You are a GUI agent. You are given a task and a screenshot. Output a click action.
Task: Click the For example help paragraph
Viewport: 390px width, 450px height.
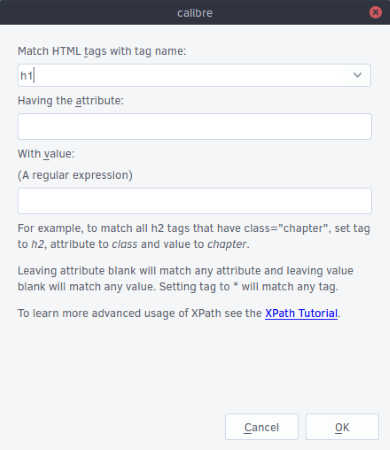click(x=194, y=236)
